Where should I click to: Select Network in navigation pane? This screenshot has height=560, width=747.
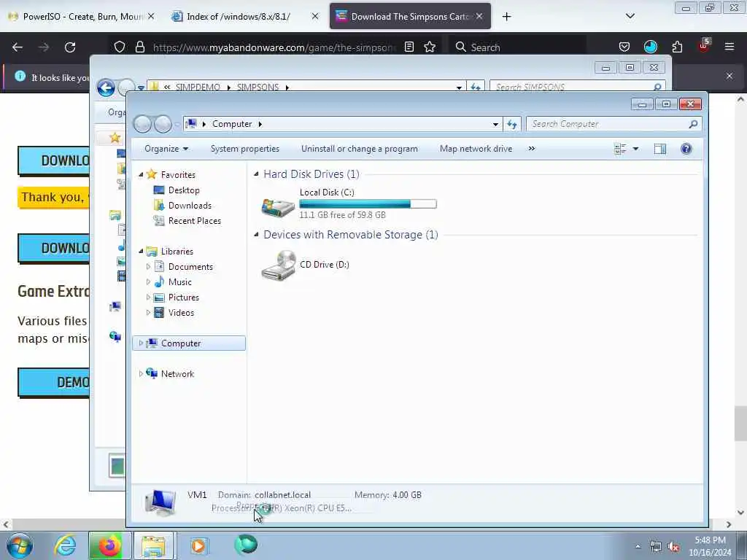click(177, 374)
